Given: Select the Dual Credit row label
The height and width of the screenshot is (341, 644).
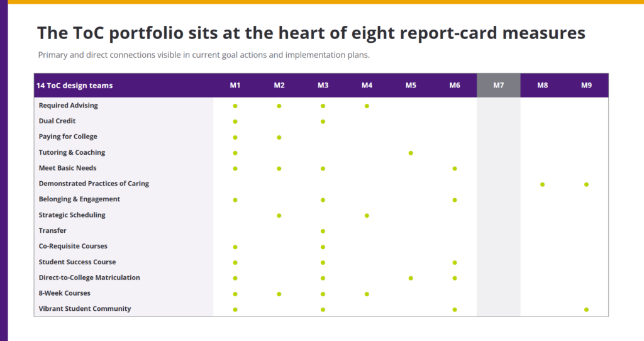Looking at the screenshot, I should pos(57,121).
